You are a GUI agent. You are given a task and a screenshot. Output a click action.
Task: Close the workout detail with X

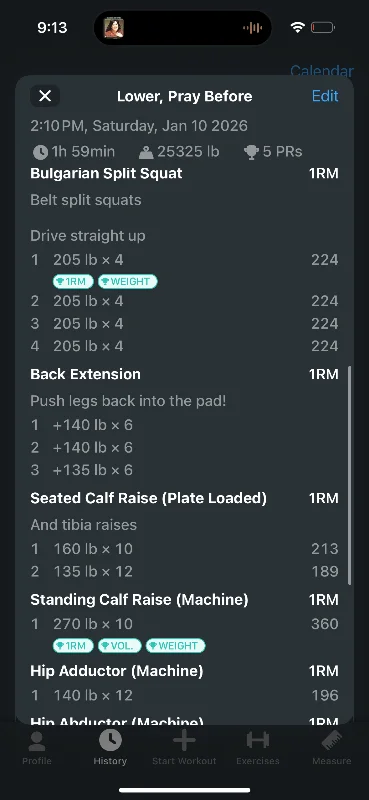45,96
